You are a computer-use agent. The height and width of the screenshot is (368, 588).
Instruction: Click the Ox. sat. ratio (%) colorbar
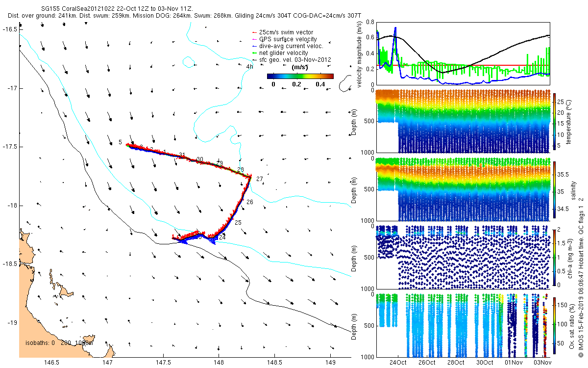(x=554, y=325)
